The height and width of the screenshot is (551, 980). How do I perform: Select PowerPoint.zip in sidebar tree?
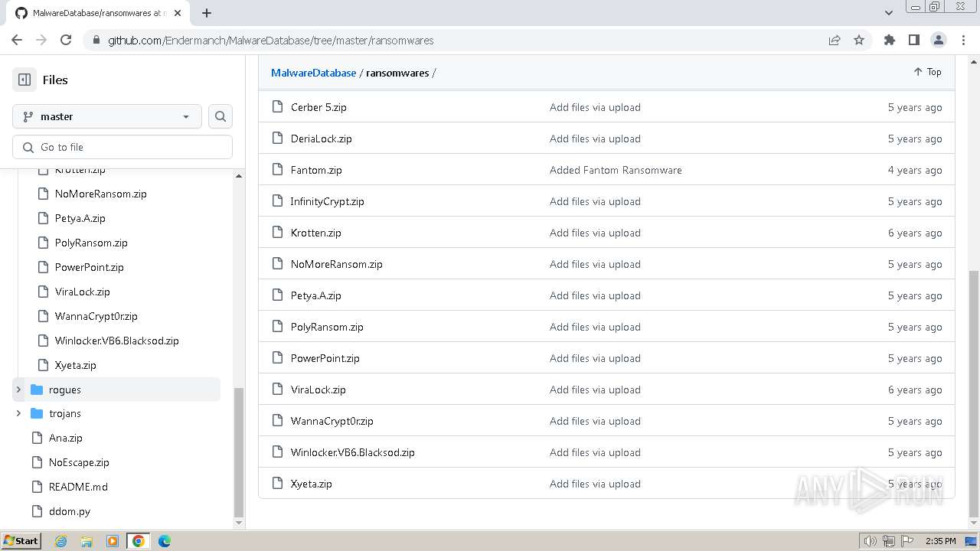(90, 267)
